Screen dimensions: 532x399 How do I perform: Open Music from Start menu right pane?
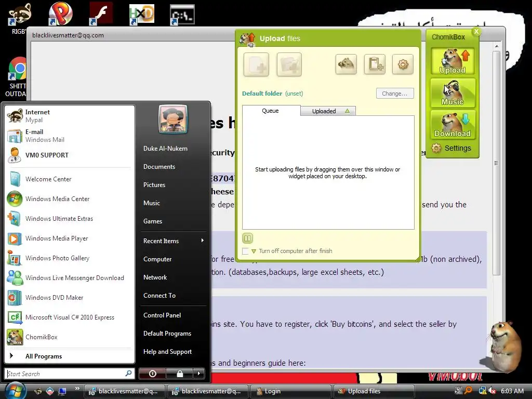[152, 203]
